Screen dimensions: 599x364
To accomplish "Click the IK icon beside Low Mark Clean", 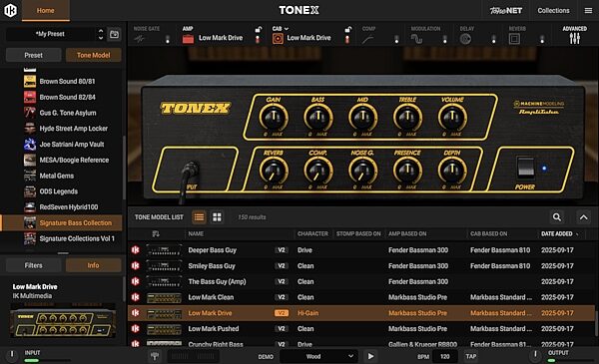I will pos(135,297).
